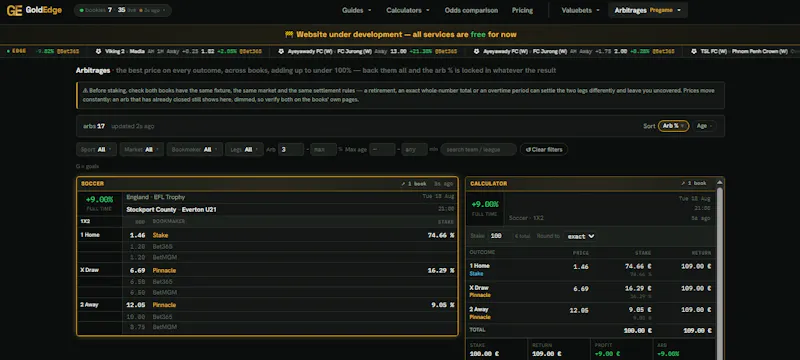Focus the Max age 'any' field

[x=414, y=149]
